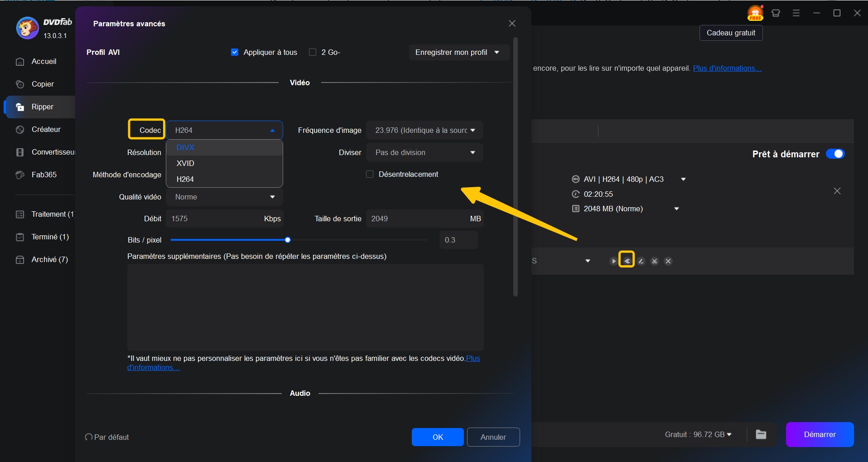Viewport: 868px width, 462px height.
Task: Click the Convertisseur film icon in sidebar
Action: tap(20, 152)
